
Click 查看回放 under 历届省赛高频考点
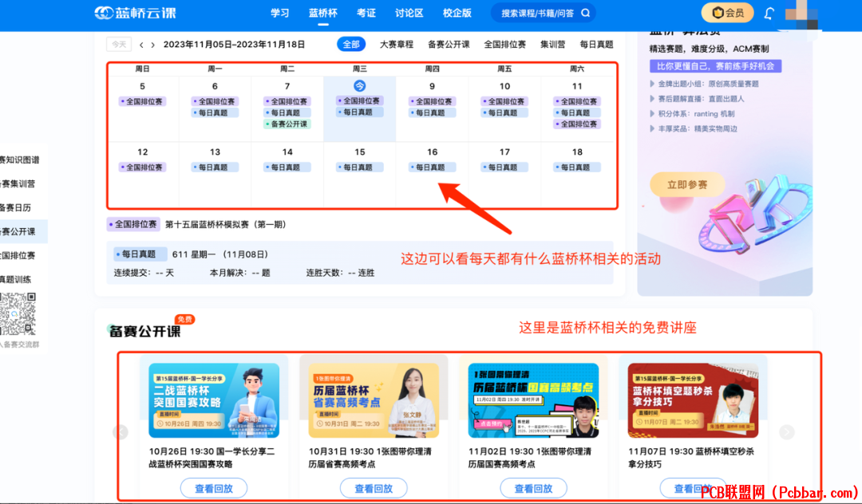click(x=374, y=488)
